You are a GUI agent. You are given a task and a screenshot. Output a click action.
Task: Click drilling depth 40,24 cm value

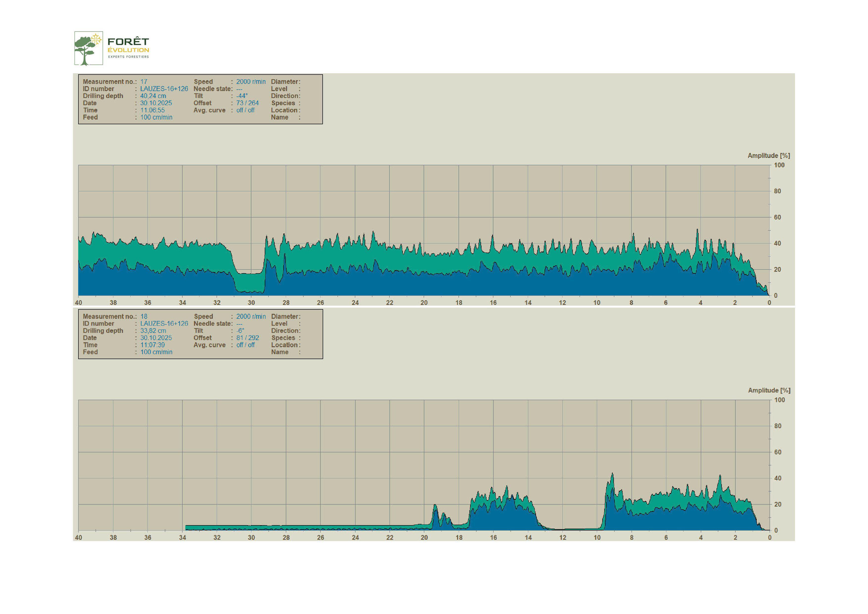pos(153,96)
